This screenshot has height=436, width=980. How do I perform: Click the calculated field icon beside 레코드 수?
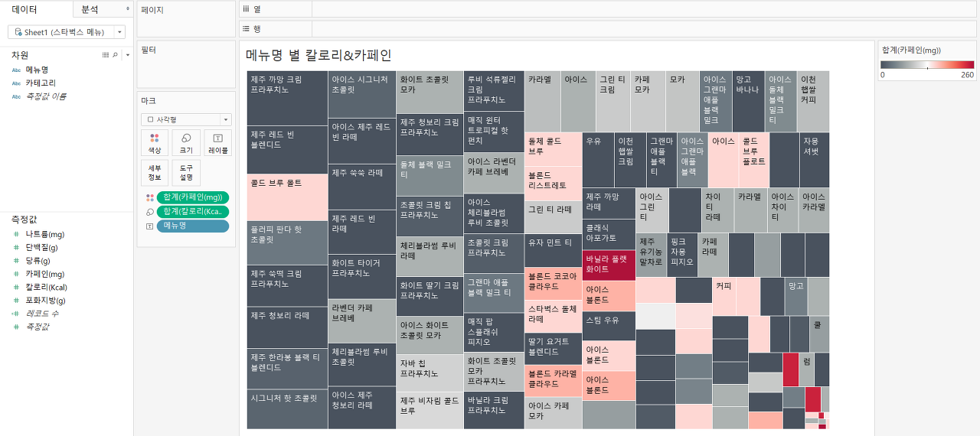(16, 313)
